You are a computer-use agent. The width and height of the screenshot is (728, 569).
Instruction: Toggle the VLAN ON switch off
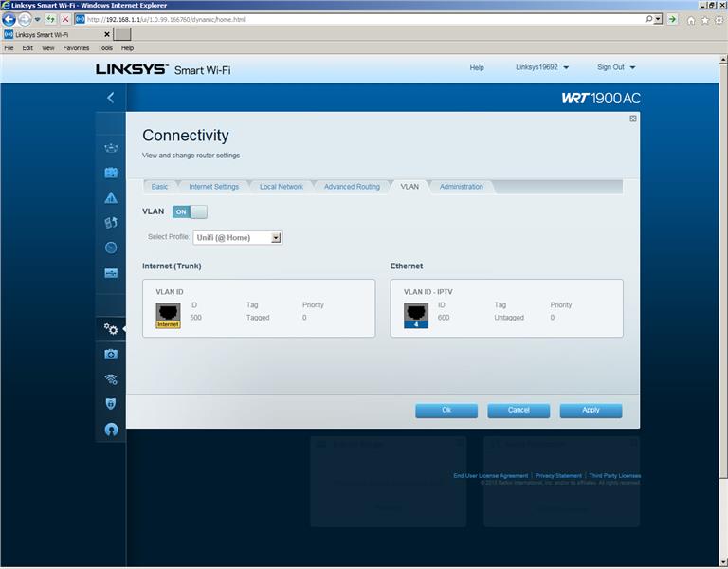point(190,211)
